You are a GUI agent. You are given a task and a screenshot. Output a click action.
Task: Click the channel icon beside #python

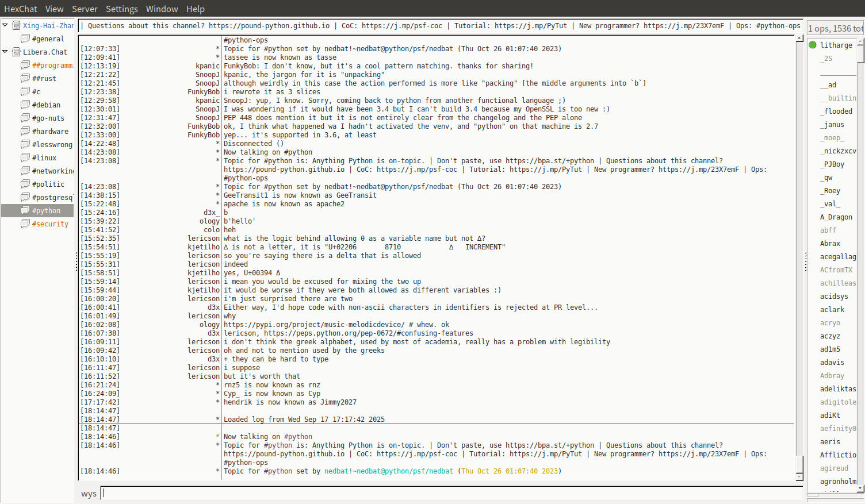click(25, 210)
